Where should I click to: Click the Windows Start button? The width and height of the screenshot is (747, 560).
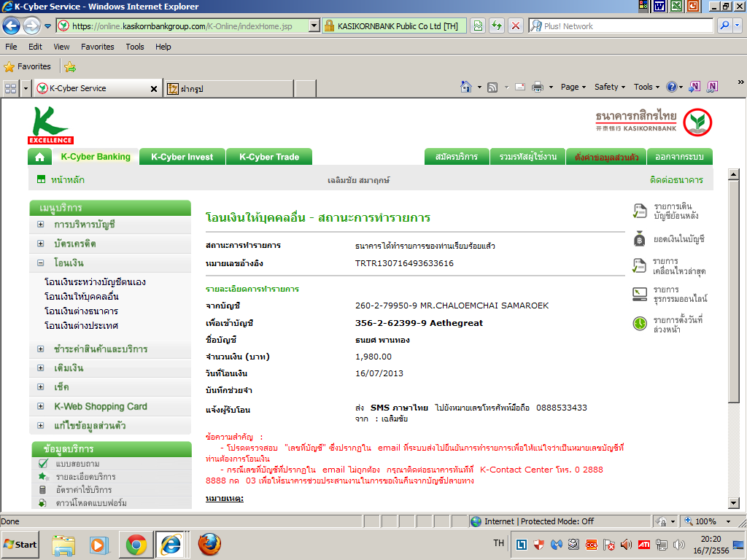tap(20, 545)
